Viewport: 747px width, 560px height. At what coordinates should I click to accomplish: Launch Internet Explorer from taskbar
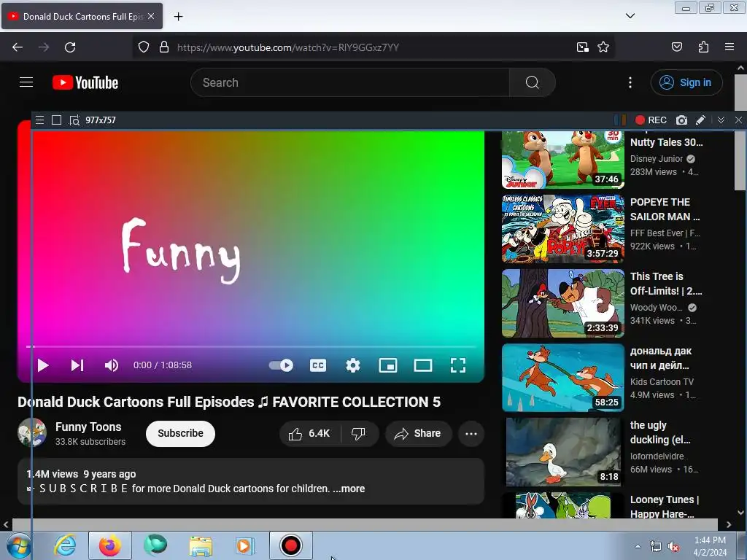pos(65,545)
